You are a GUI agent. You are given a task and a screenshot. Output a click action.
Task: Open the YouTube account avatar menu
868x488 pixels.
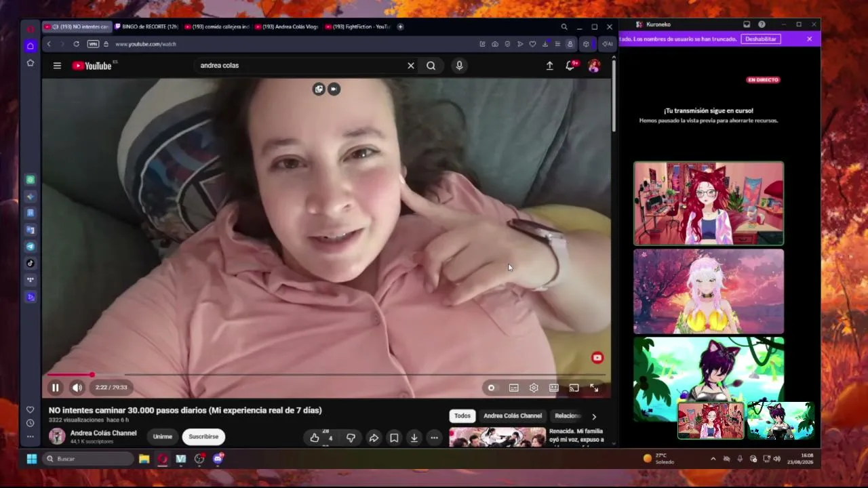click(594, 66)
